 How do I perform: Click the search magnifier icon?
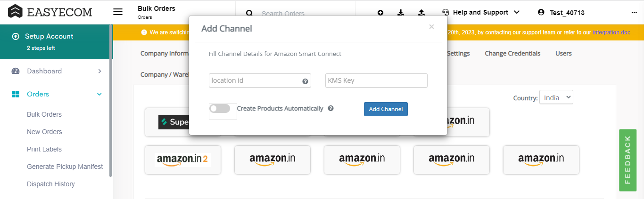(x=249, y=13)
